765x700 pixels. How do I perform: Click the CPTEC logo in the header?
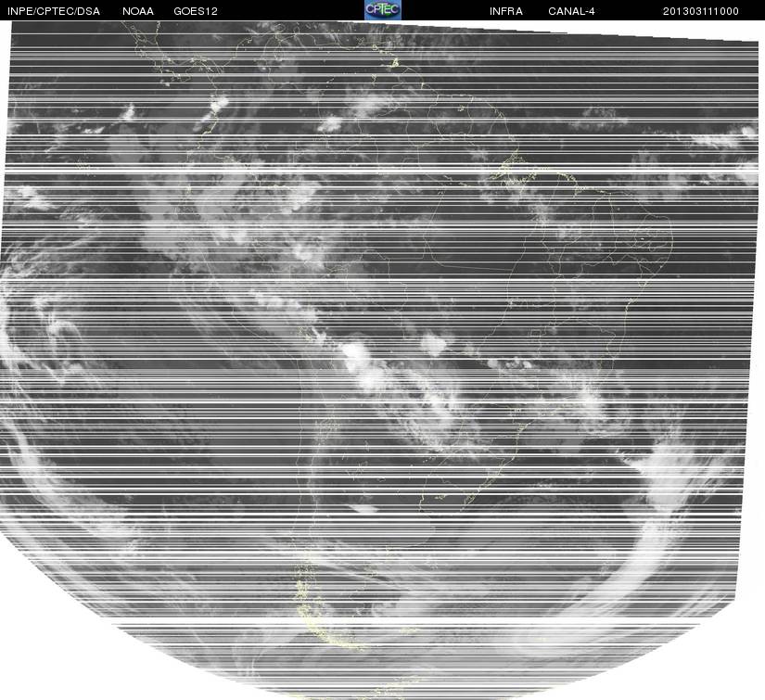[383, 10]
